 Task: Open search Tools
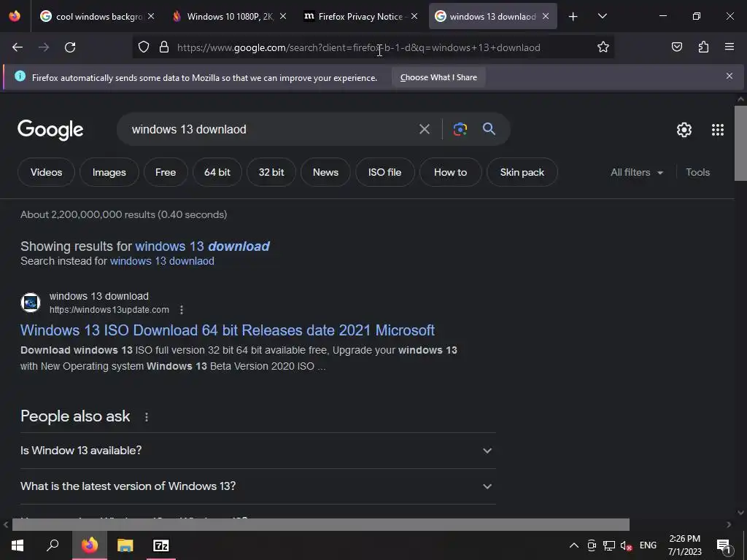pyautogui.click(x=697, y=172)
